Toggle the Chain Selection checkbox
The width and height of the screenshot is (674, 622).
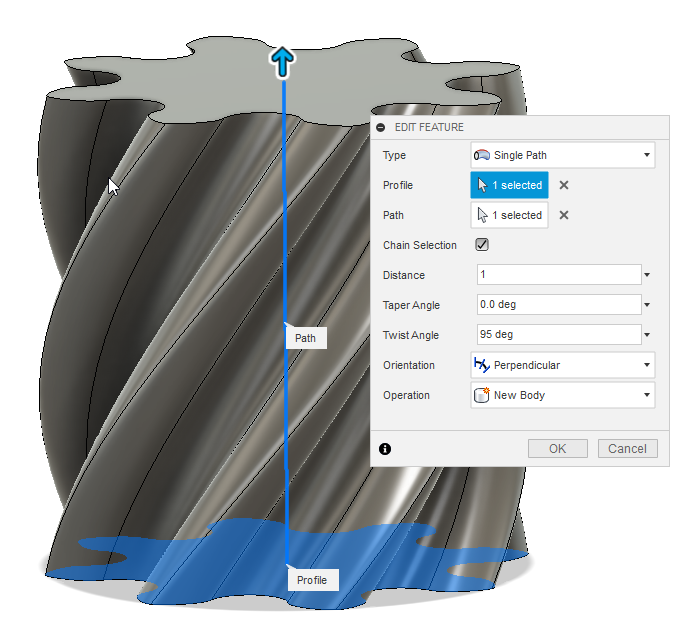pos(482,245)
